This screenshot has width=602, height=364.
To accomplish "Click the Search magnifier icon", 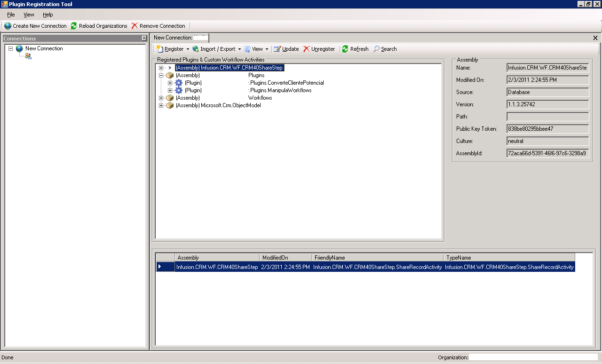I will [x=377, y=49].
